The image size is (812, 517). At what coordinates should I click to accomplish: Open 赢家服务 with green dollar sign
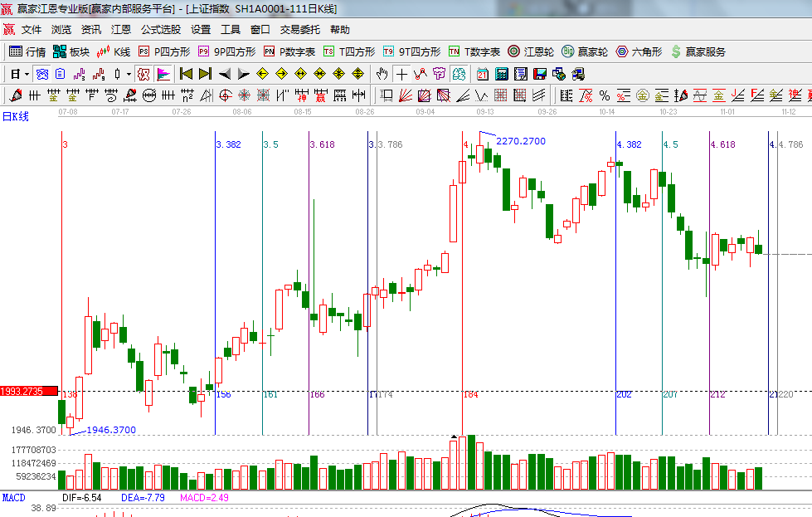click(698, 51)
